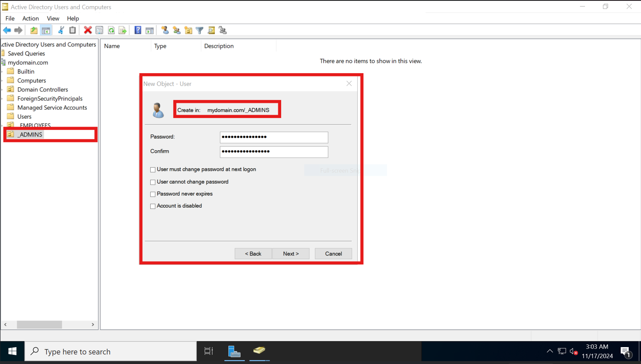
Task: Select the mydomain.com domain node
Action: [28, 63]
